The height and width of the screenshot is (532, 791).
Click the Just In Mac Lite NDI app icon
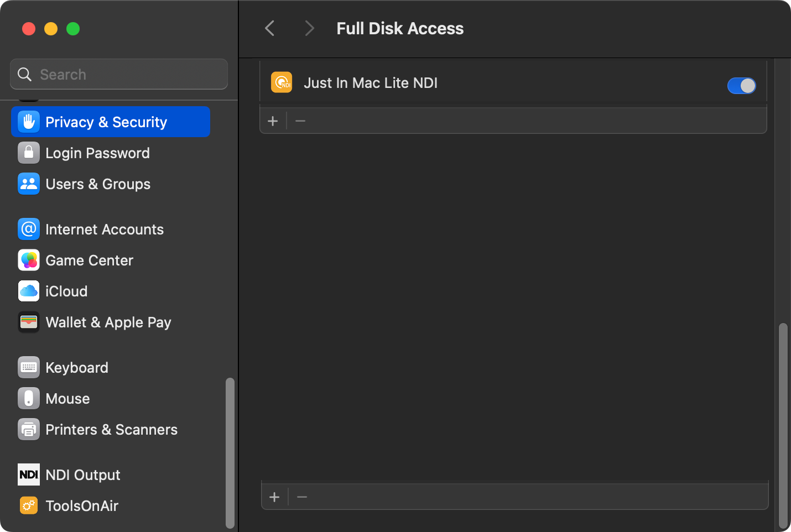(282, 83)
